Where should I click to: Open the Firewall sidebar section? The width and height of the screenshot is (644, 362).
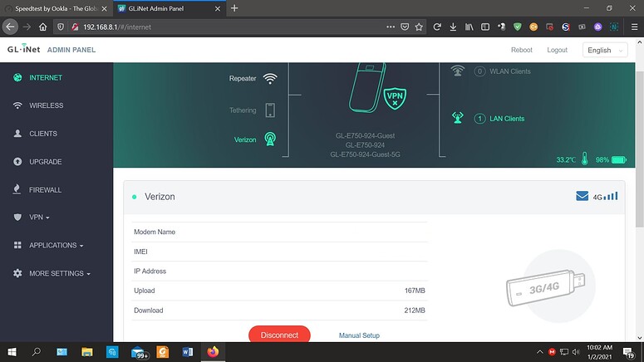click(x=45, y=190)
